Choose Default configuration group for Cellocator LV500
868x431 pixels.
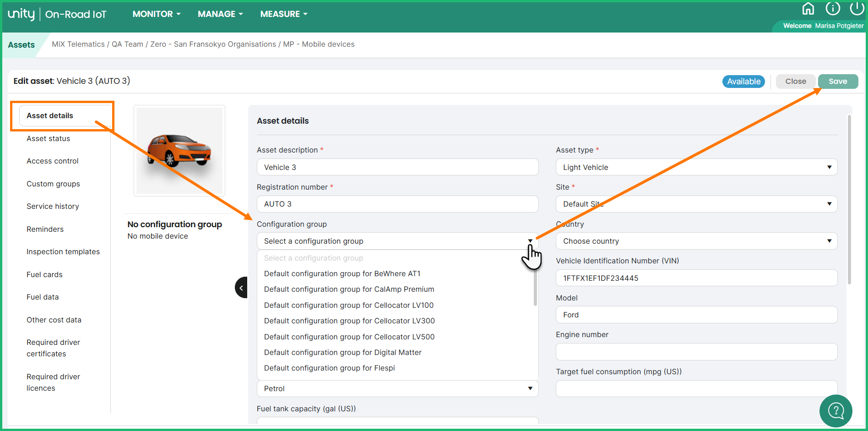(x=349, y=337)
